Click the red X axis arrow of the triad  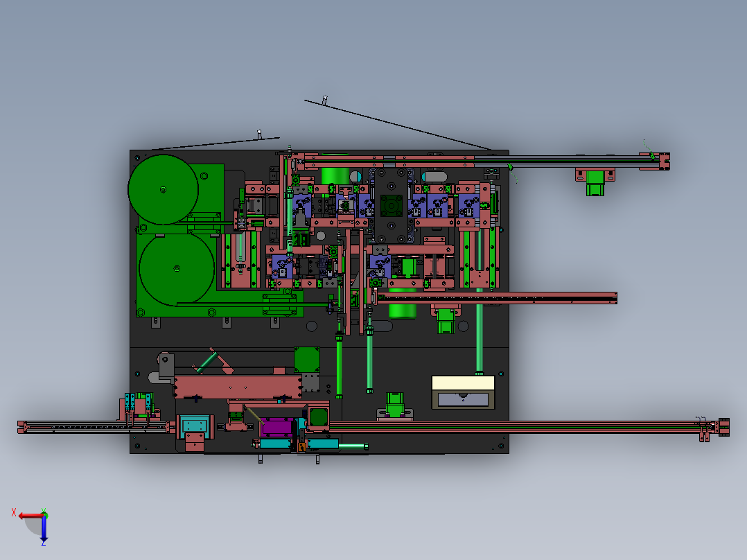click(x=30, y=516)
